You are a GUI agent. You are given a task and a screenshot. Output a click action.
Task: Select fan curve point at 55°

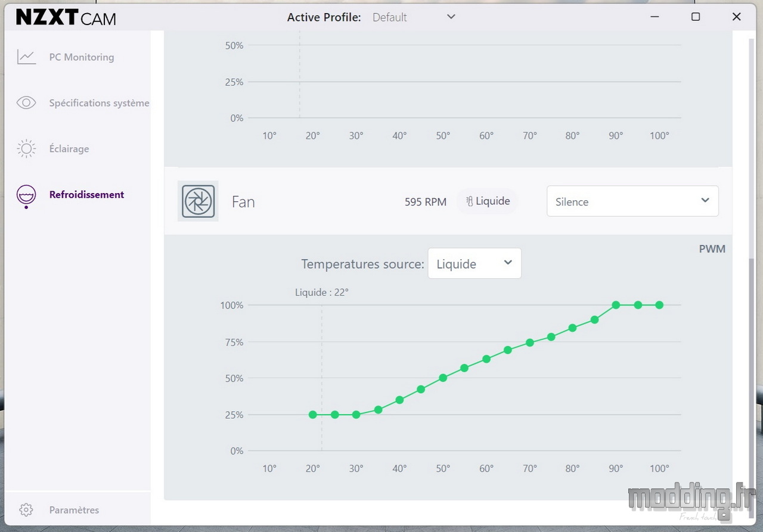464,368
